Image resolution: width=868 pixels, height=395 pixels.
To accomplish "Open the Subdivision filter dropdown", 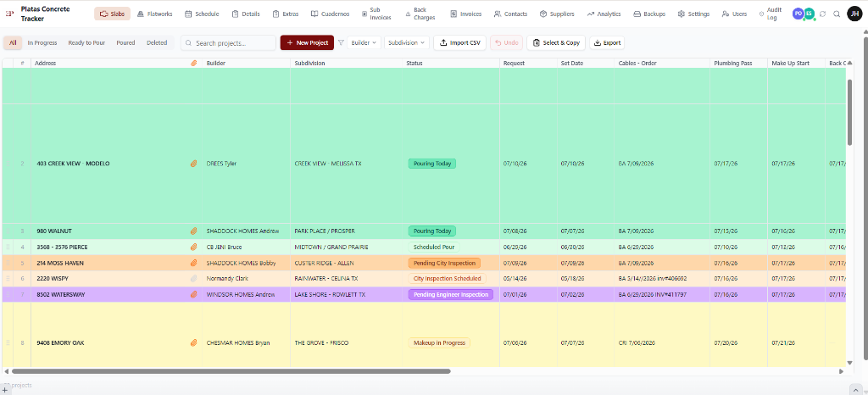I will coord(406,42).
